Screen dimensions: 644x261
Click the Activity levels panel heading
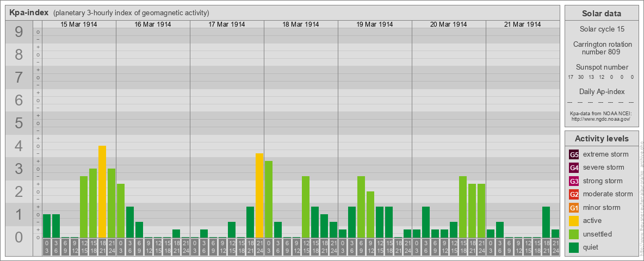602,139
